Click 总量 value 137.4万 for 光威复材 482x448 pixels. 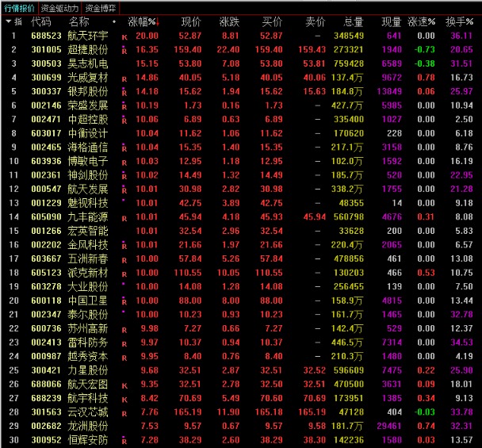tap(347, 78)
